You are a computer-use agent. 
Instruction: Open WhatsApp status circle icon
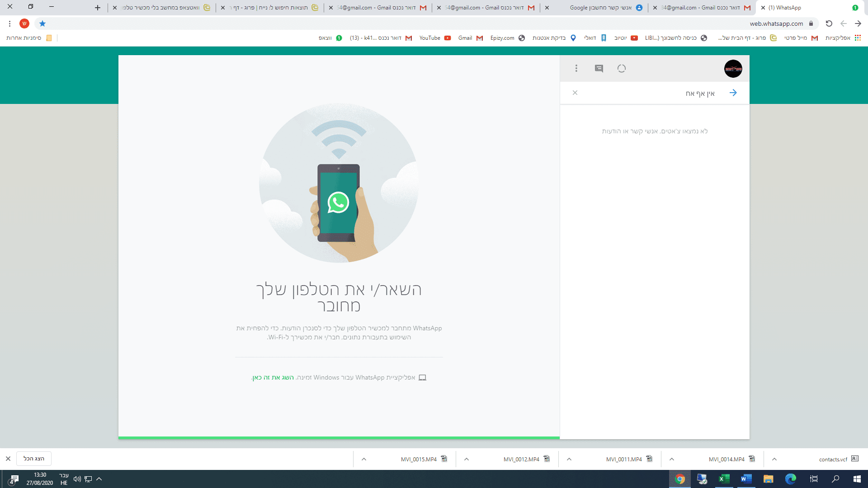622,69
